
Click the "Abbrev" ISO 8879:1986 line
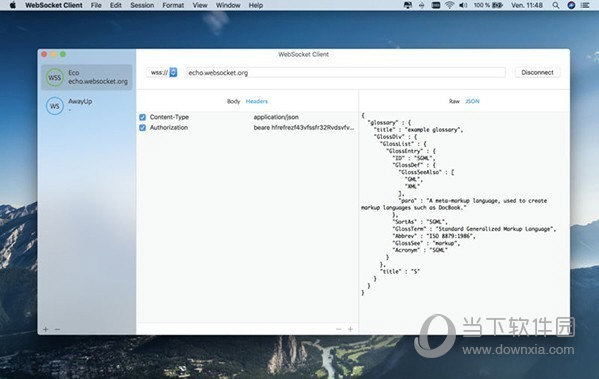(x=434, y=236)
